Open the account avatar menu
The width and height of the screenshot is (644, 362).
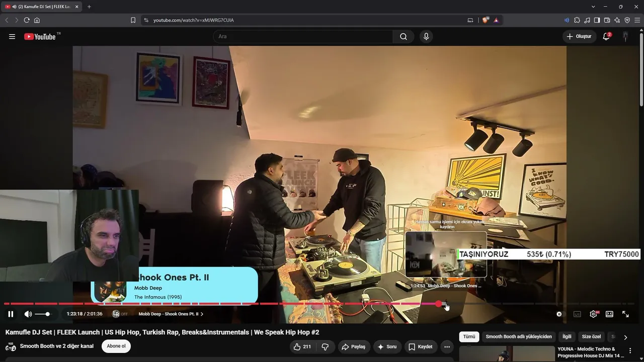pyautogui.click(x=625, y=37)
